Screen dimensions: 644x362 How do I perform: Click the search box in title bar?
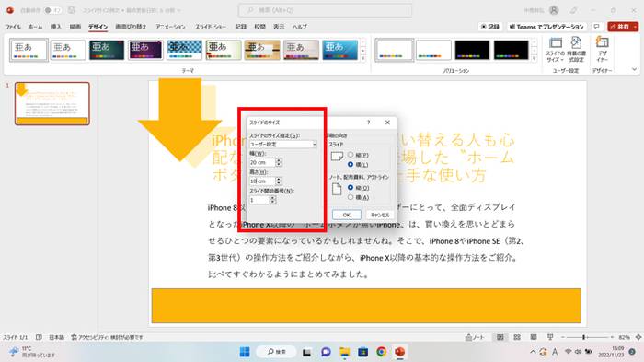pyautogui.click(x=325, y=10)
